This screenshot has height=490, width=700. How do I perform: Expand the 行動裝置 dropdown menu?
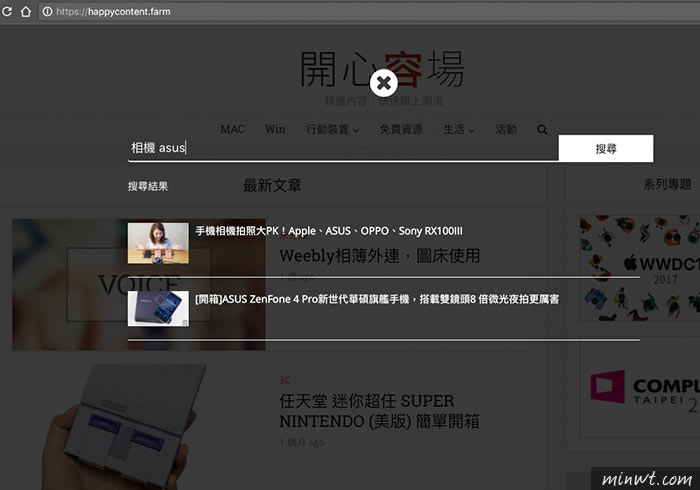[332, 129]
